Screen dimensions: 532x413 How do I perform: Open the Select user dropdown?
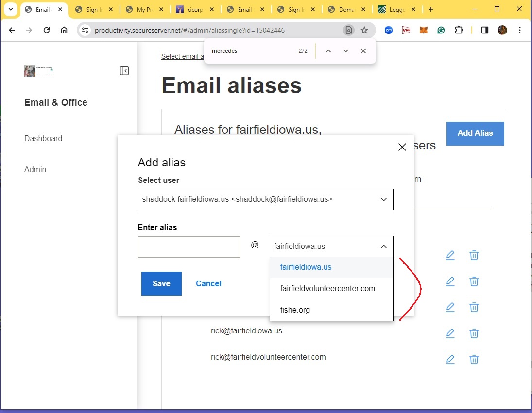(265, 199)
